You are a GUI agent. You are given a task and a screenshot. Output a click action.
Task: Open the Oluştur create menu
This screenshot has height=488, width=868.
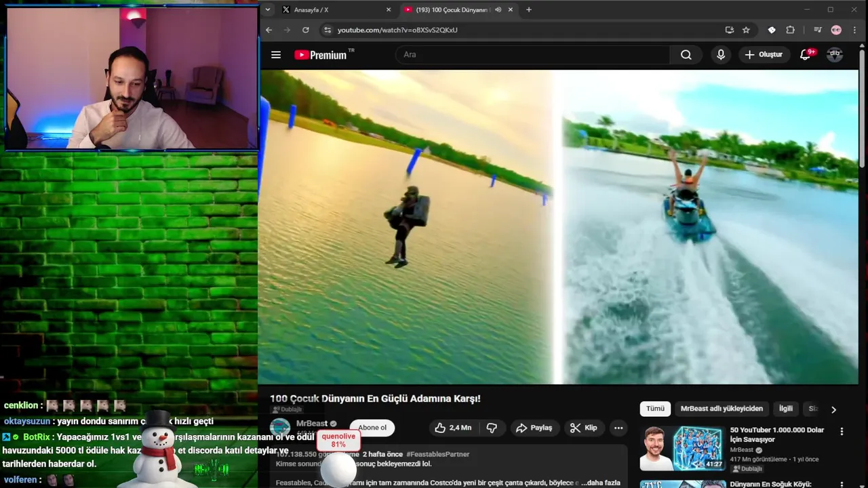[x=764, y=55]
